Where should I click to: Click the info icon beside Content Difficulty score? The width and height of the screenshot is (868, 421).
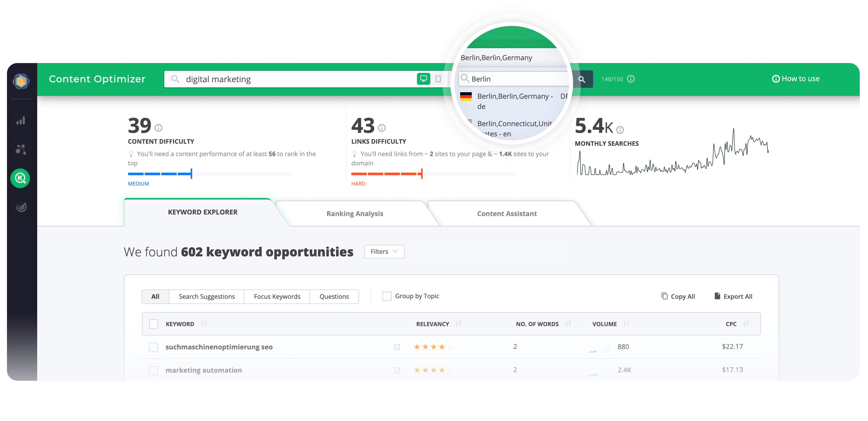159,128
